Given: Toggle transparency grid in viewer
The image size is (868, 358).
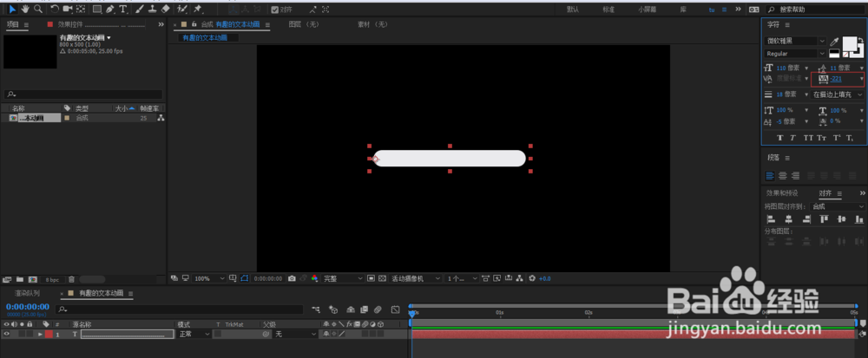Looking at the screenshot, I should point(382,278).
